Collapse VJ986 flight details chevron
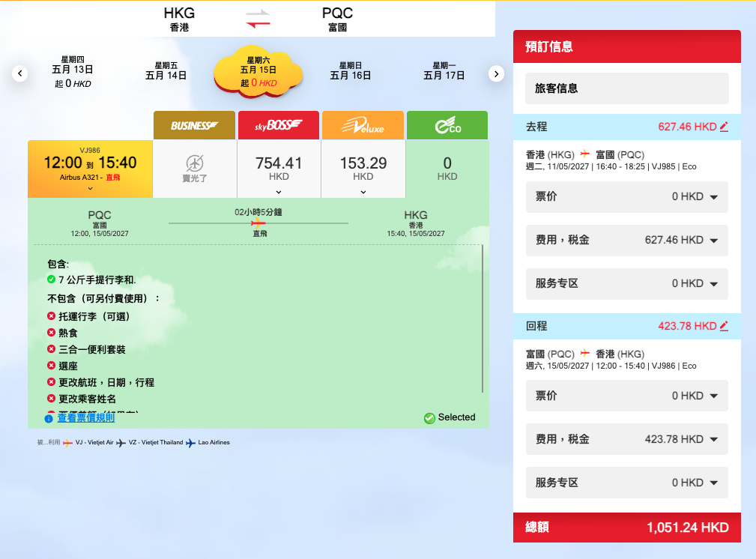 (x=90, y=189)
